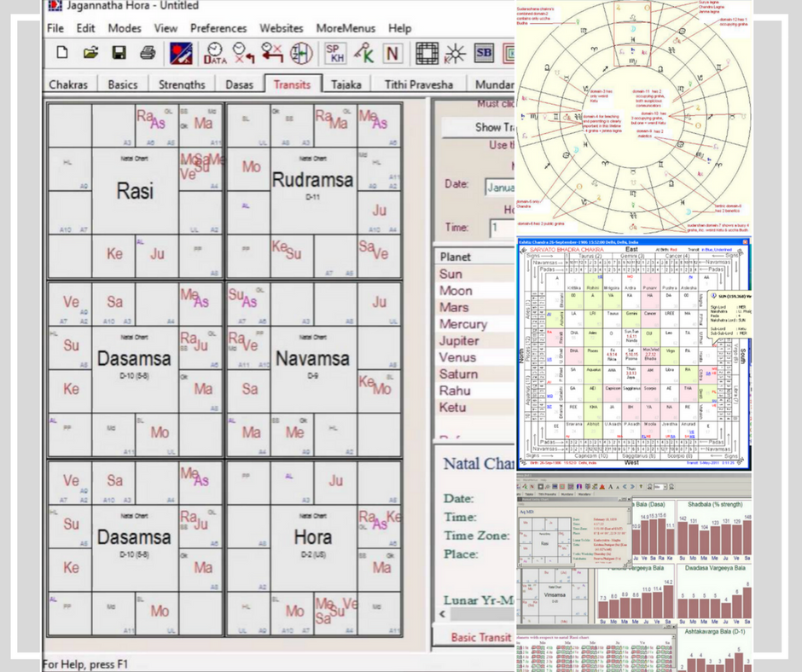Print the chart using printer icon
Viewport: 802px width, 672px height.
(x=148, y=54)
